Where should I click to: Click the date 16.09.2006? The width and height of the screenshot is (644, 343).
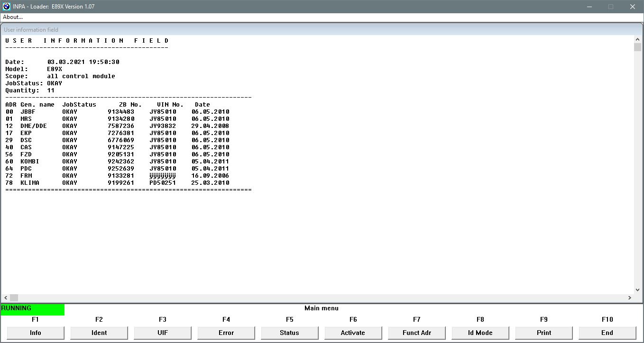(210, 176)
